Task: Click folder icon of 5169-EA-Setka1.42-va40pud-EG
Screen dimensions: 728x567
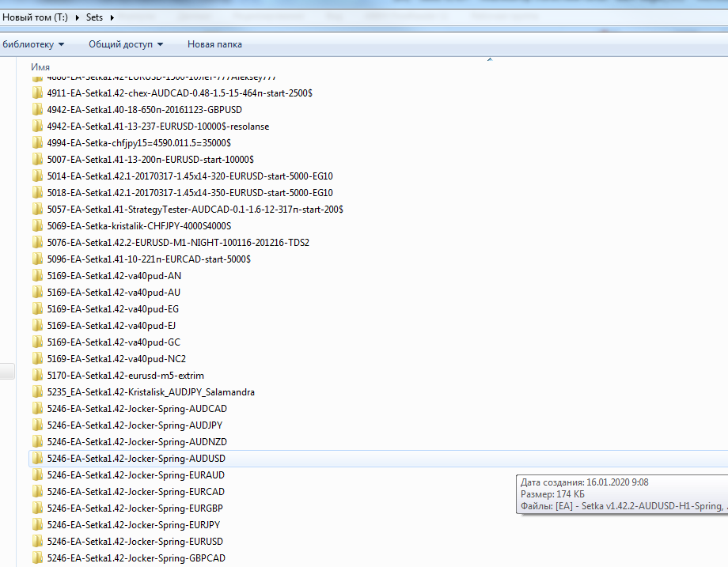Action: click(38, 309)
